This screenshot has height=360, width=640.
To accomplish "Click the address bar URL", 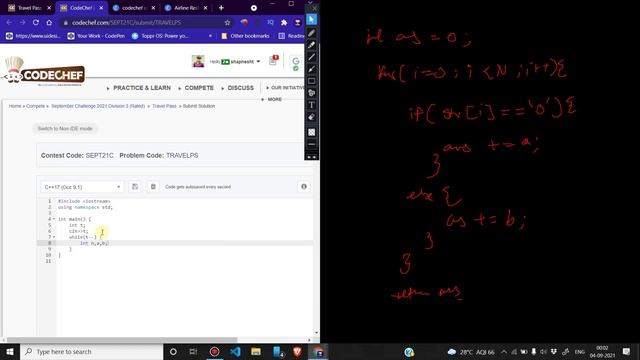I will tap(127, 22).
